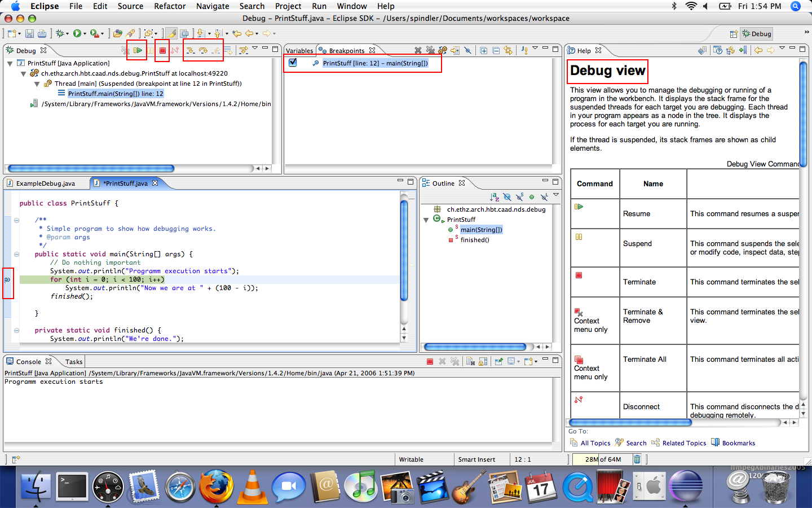The width and height of the screenshot is (812, 508).
Task: Select finished() in the Outline view
Action: coord(475,240)
